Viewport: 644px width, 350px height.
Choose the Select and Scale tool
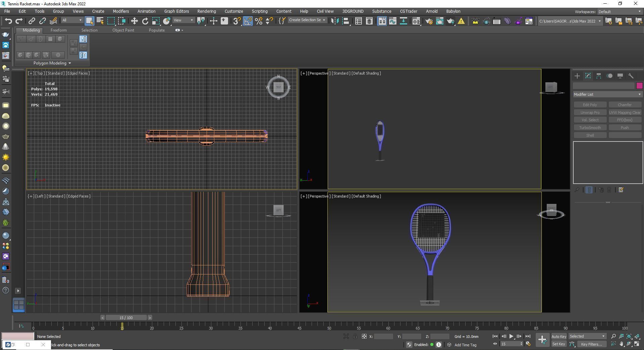(156, 21)
